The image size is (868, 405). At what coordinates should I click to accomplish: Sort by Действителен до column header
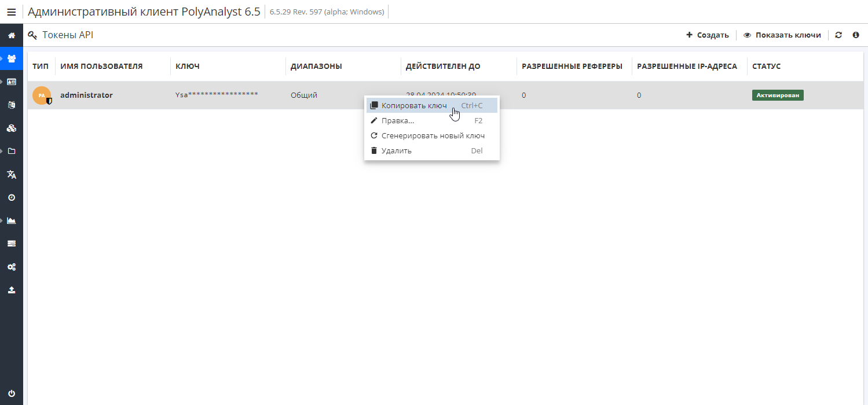(x=443, y=67)
